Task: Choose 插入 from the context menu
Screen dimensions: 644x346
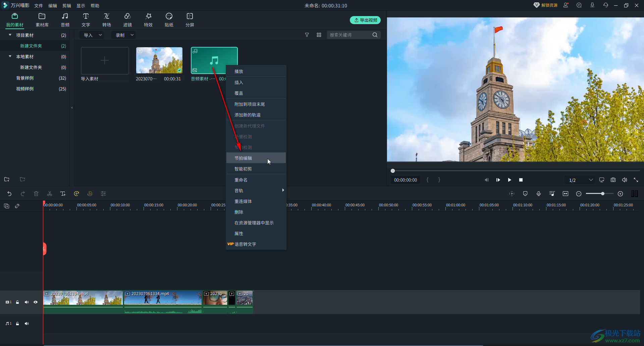Action: pyautogui.click(x=256, y=82)
